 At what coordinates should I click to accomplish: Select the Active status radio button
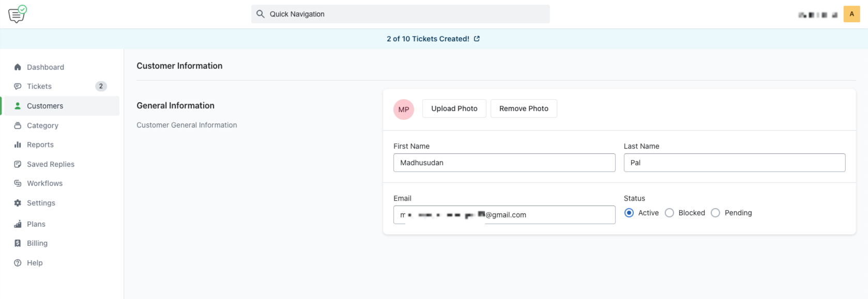629,213
